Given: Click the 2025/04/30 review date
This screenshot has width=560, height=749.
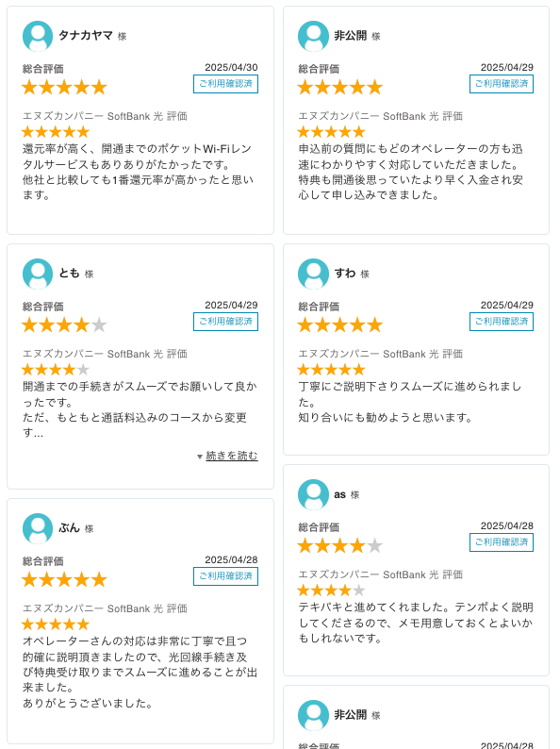Looking at the screenshot, I should [231, 67].
